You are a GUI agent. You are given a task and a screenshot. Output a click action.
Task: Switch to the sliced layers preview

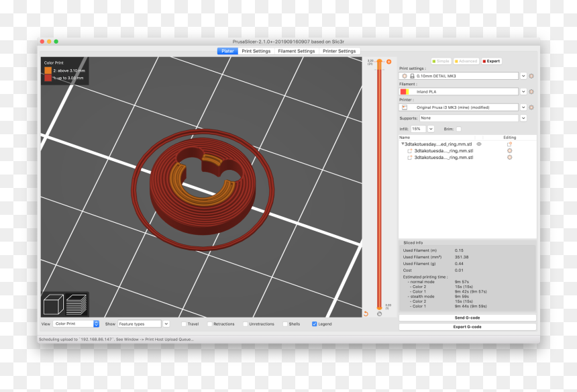coord(76,304)
